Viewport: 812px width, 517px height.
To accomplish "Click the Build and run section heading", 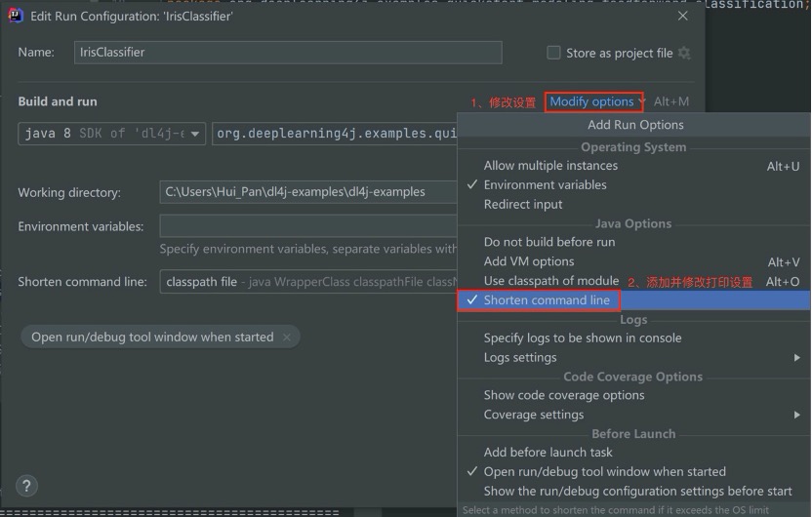I will click(58, 101).
